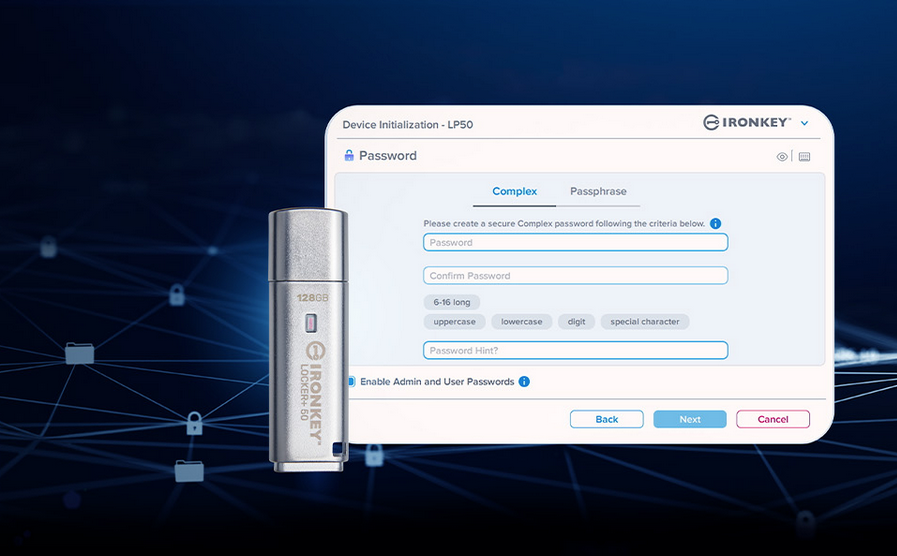Click the Cancel button
The width and height of the screenshot is (897, 556).
point(772,420)
